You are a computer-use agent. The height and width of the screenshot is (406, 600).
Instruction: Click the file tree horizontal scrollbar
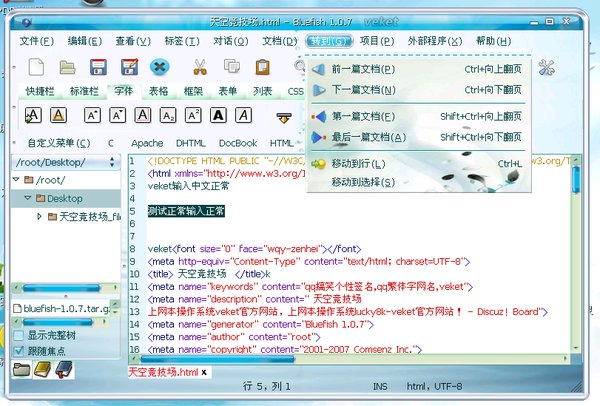66,287
